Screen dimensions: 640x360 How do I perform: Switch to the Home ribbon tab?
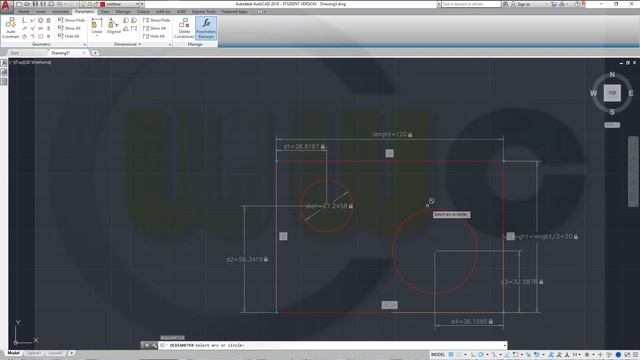coord(24,12)
